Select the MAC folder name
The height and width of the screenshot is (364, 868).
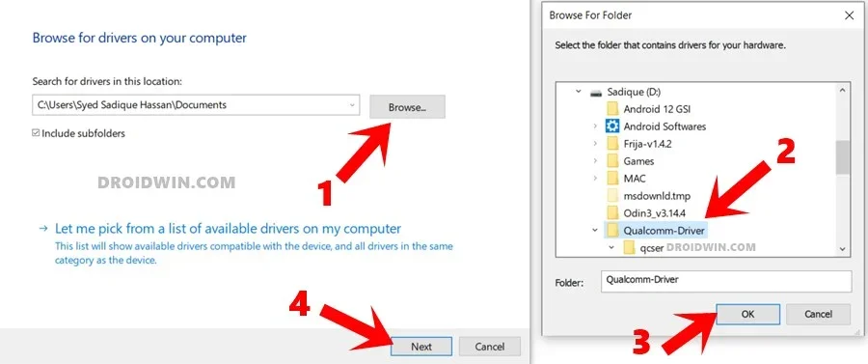click(635, 179)
